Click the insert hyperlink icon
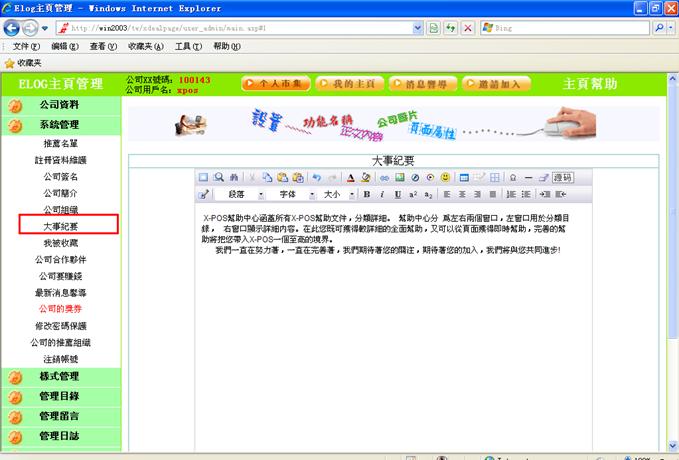679x460 pixels. pos(384,177)
